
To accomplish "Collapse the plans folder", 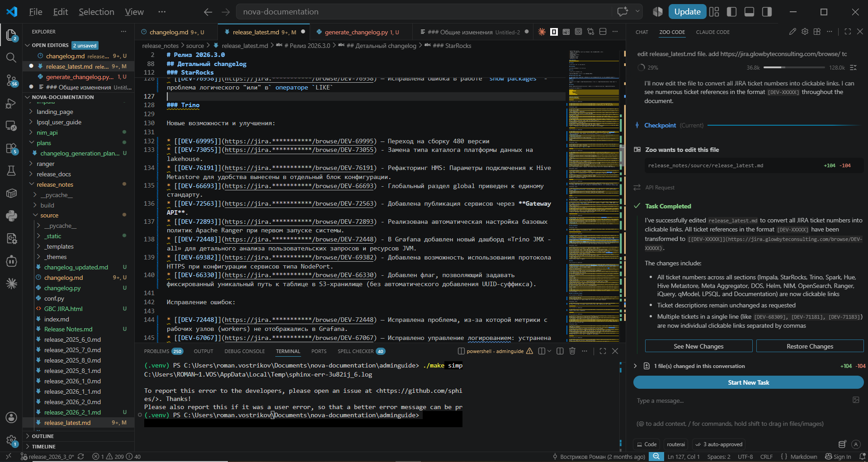I will 44,143.
